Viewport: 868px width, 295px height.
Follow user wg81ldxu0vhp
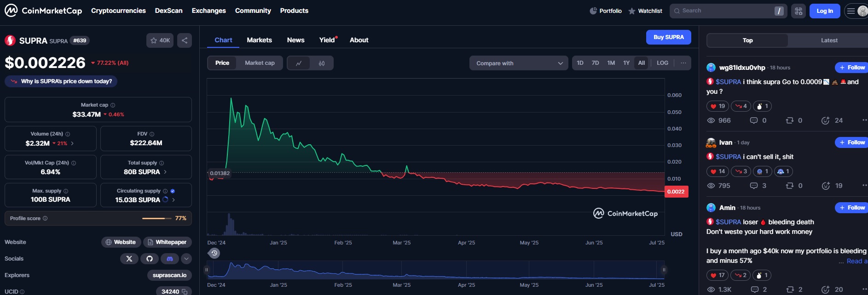point(852,68)
